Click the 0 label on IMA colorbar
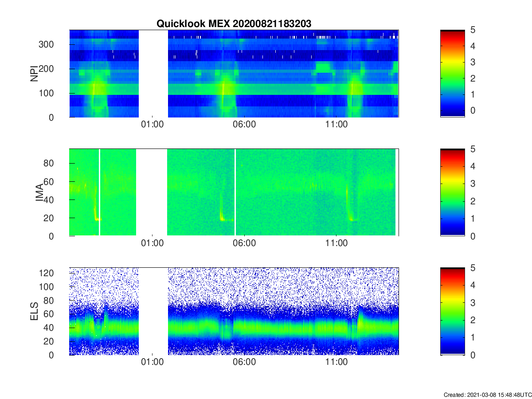The height and width of the screenshot is (399, 532). tap(473, 236)
